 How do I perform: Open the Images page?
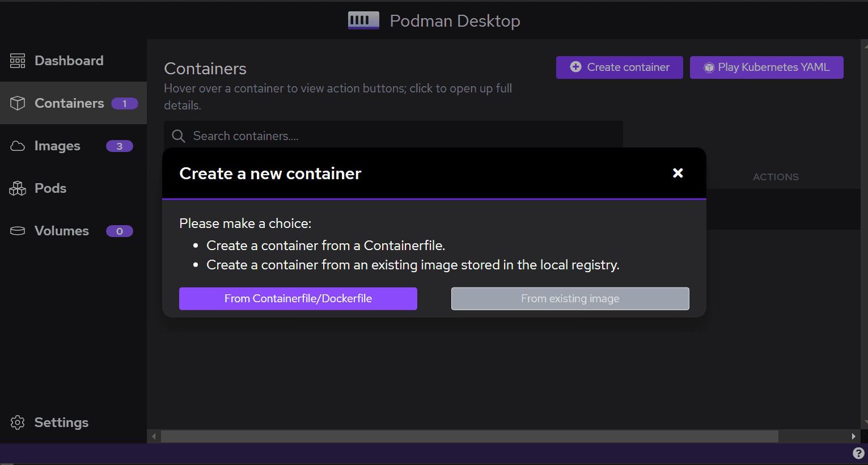73,146
